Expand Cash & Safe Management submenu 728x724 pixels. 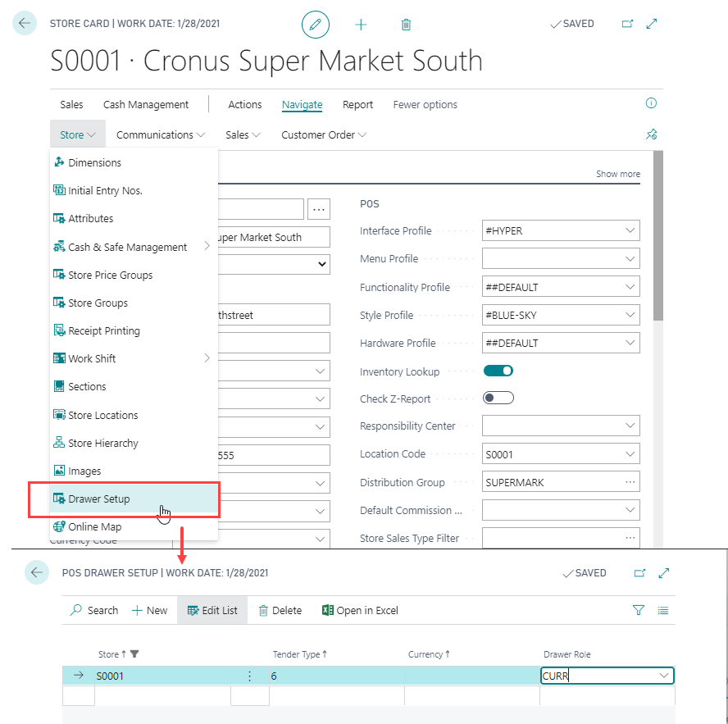134,247
